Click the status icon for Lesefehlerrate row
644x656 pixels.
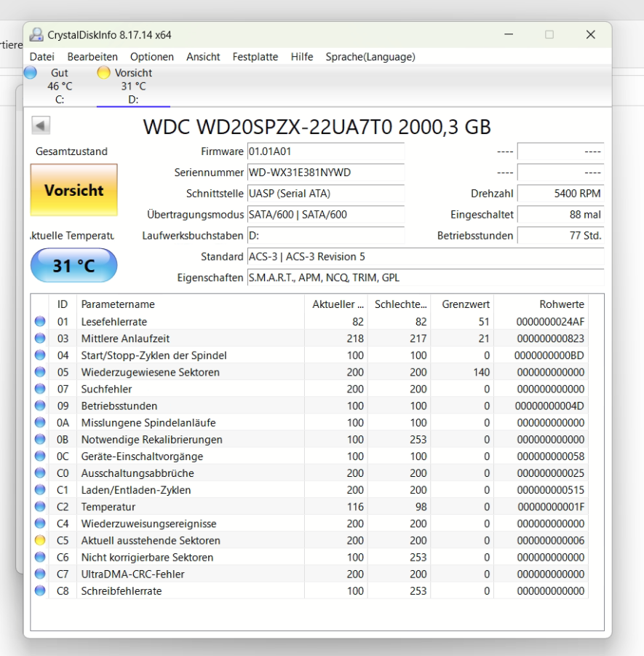pyautogui.click(x=40, y=321)
